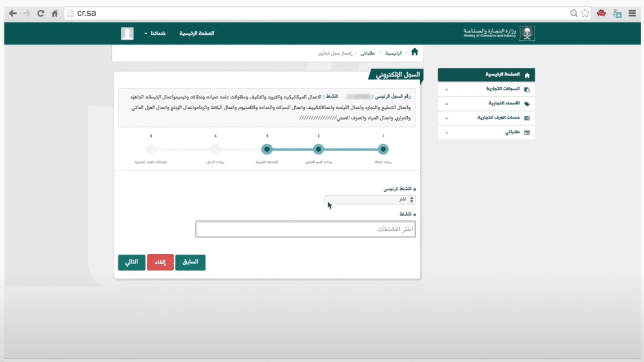Click the اختر النشاطات input field
Viewport: 644px width, 362px height.
point(305,229)
